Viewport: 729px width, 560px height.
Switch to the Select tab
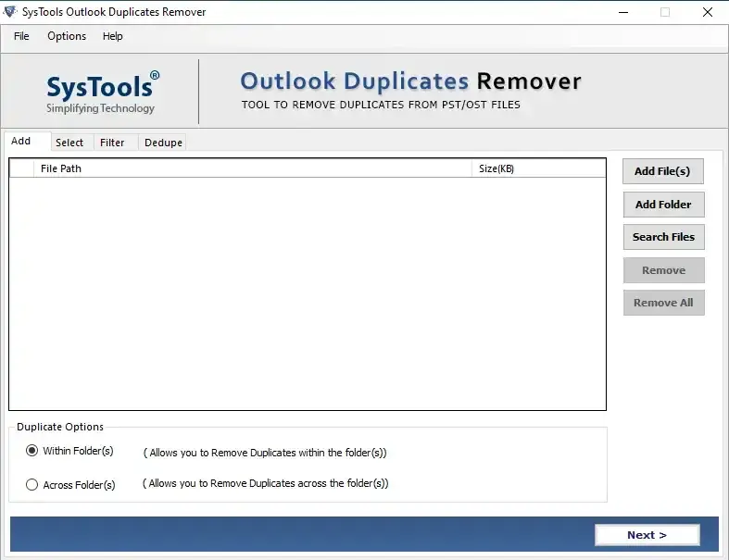(69, 143)
